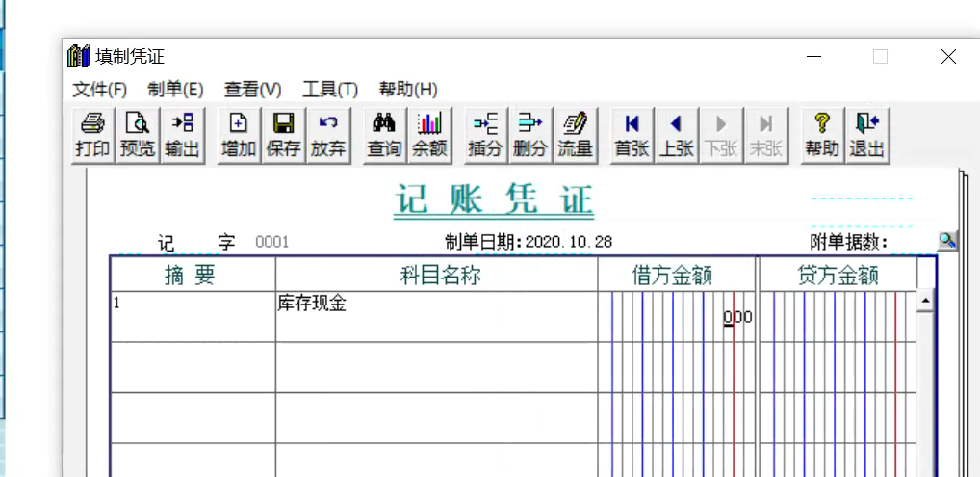Click the 记 字 voucher type label
This screenshot has width=980, height=477.
coord(196,242)
